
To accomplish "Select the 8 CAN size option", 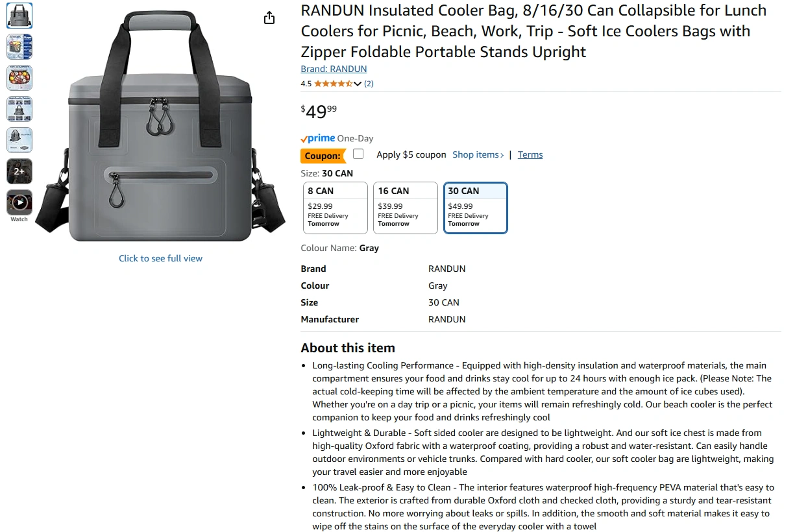I will [x=336, y=208].
